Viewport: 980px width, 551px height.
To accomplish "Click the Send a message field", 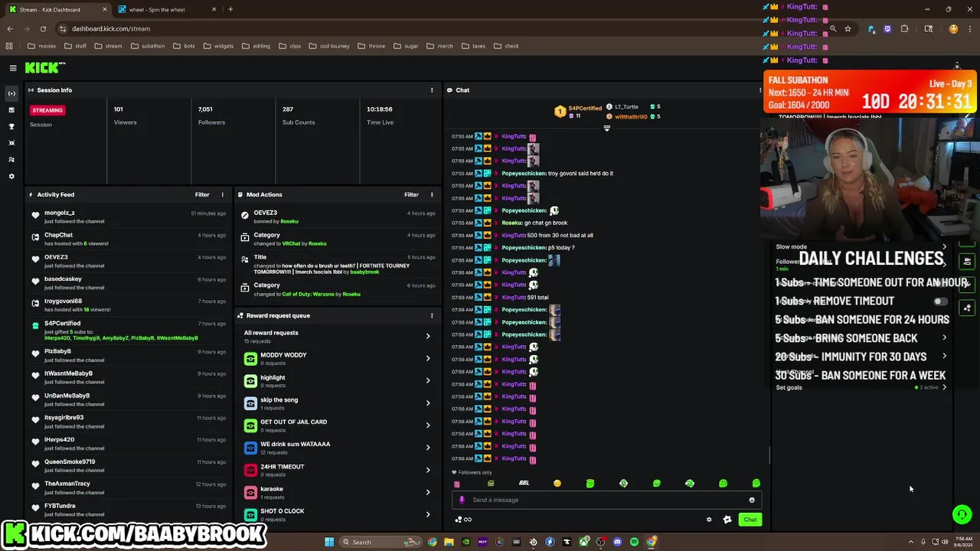I will coord(605,500).
